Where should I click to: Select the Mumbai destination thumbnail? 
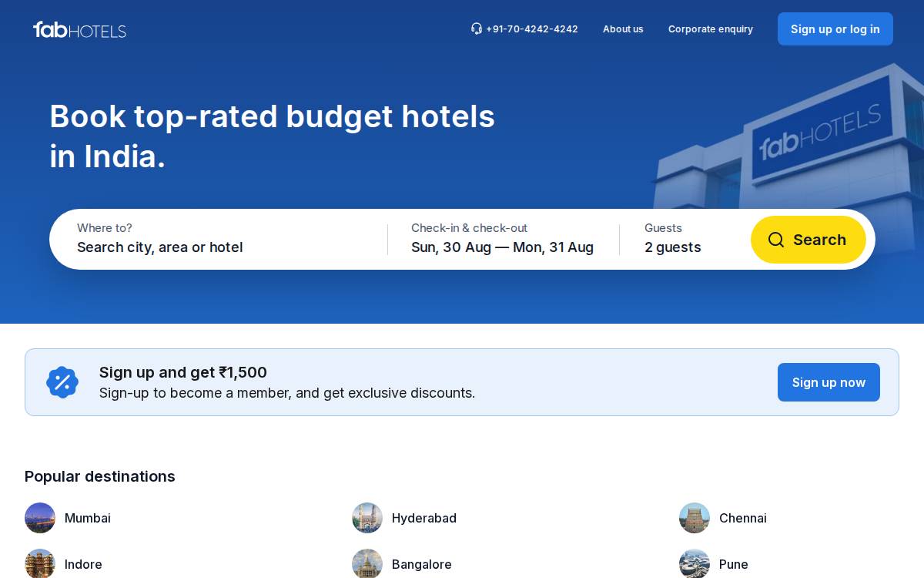click(x=40, y=518)
